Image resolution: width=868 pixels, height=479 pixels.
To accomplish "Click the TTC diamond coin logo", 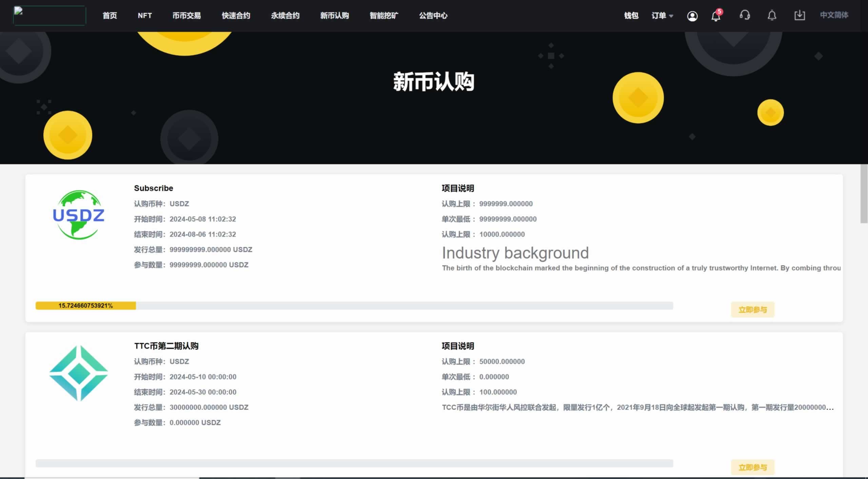I will click(79, 373).
